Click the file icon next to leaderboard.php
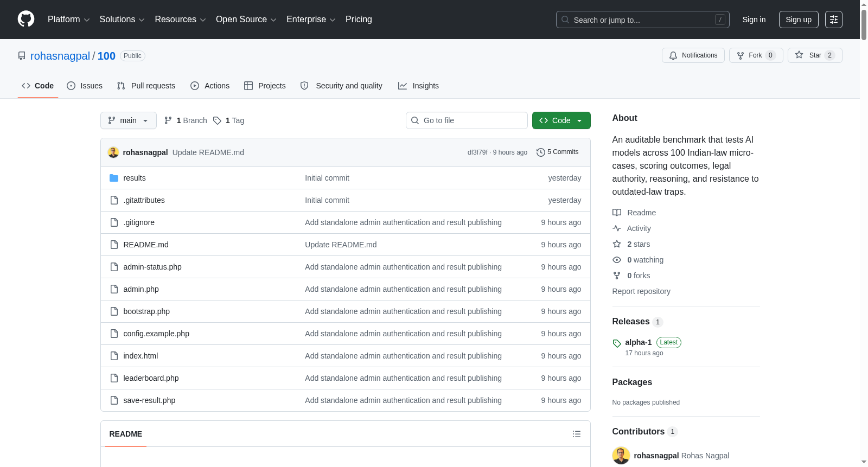This screenshot has height=467, width=868. (114, 378)
